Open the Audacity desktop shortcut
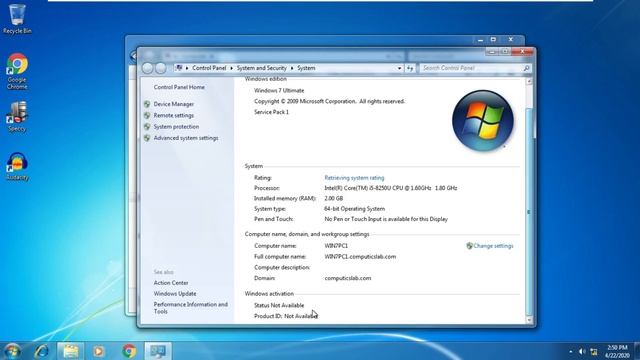 point(17,166)
